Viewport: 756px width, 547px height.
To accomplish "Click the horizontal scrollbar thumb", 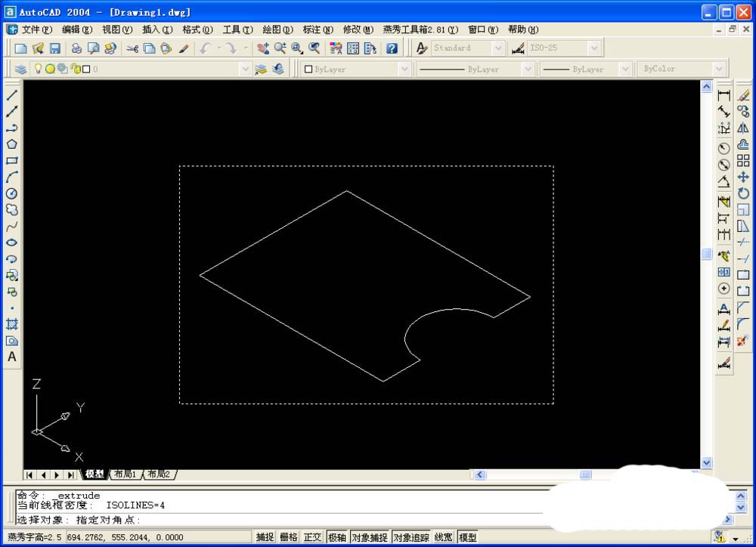I will coord(585,474).
